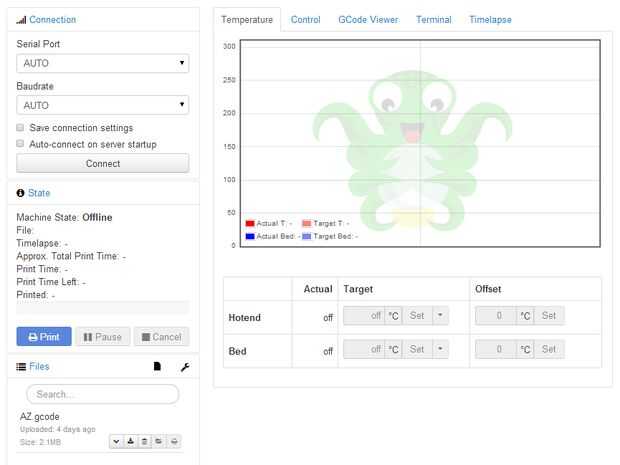Select the AZ.gcode file name
620x465 pixels.
click(40, 416)
